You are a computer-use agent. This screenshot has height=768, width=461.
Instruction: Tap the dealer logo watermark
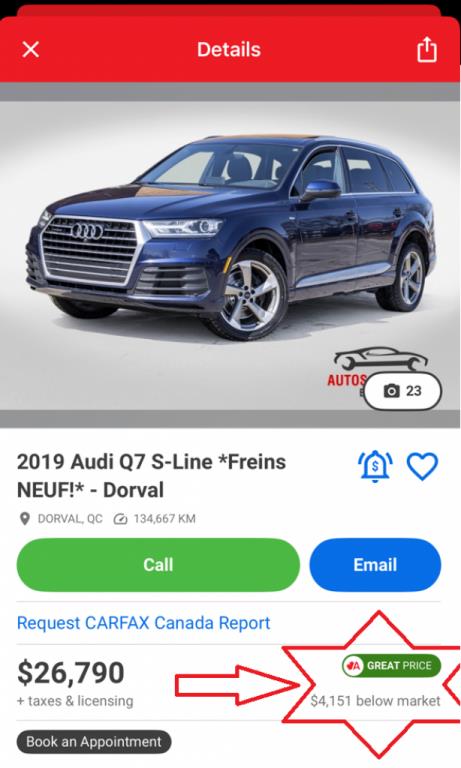coord(375,366)
